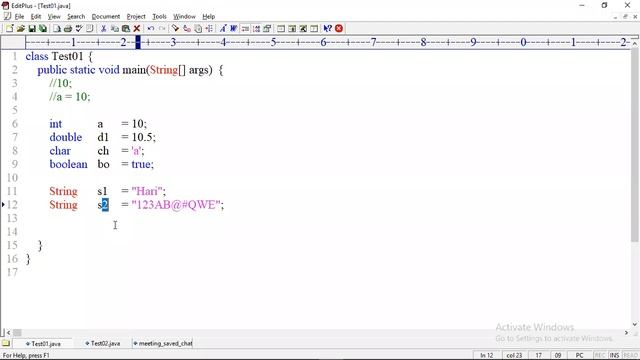Create a new document with the New icon
The width and height of the screenshot is (640, 360).
point(9,29)
